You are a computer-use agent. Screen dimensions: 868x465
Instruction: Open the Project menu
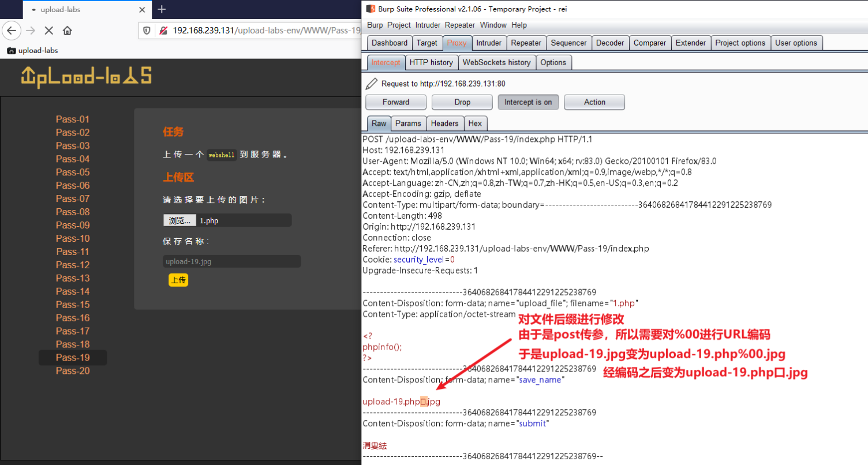tap(399, 25)
